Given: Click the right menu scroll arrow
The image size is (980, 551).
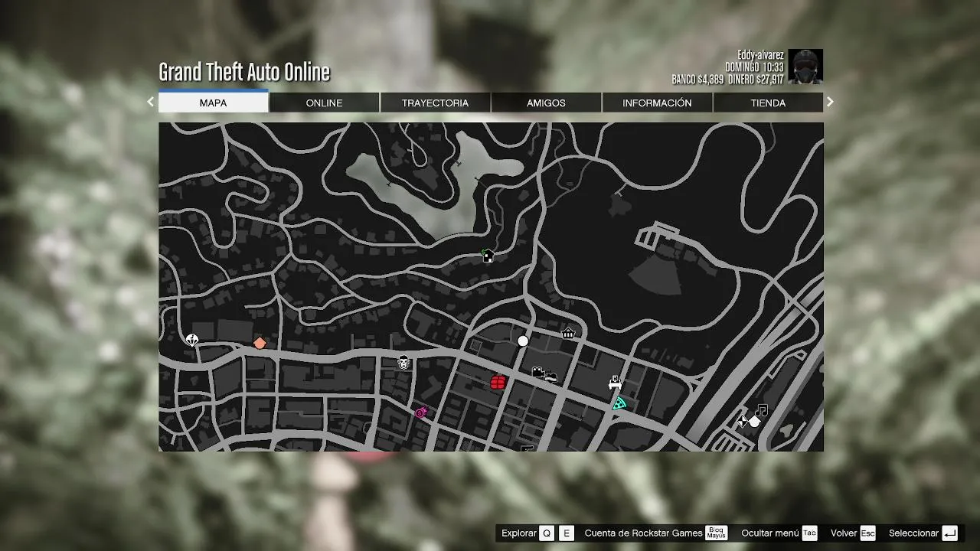Looking at the screenshot, I should (830, 102).
